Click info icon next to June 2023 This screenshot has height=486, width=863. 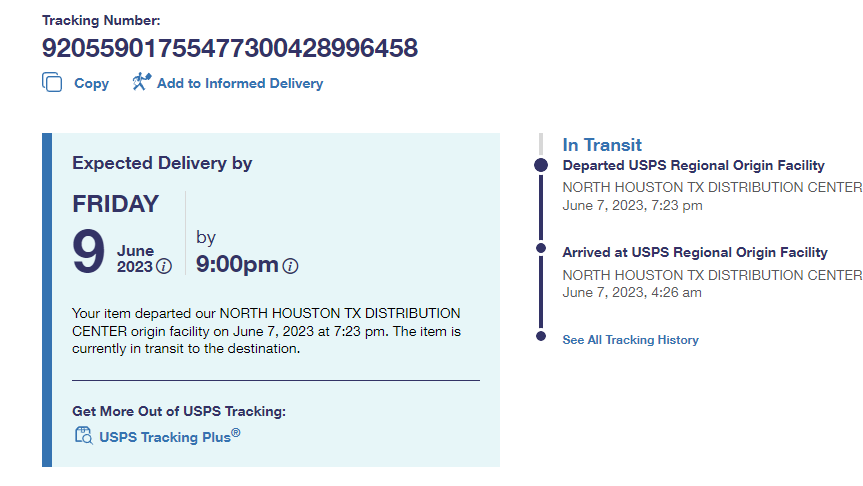pyautogui.click(x=164, y=267)
